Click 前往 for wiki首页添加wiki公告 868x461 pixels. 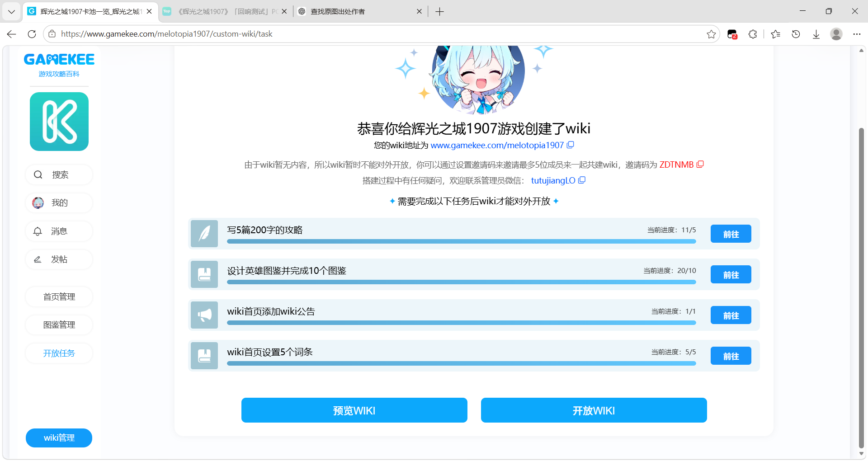[x=731, y=315]
